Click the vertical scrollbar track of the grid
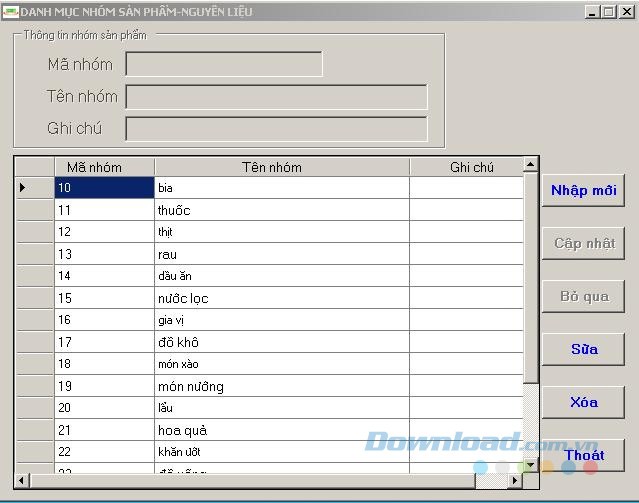 click(531, 420)
